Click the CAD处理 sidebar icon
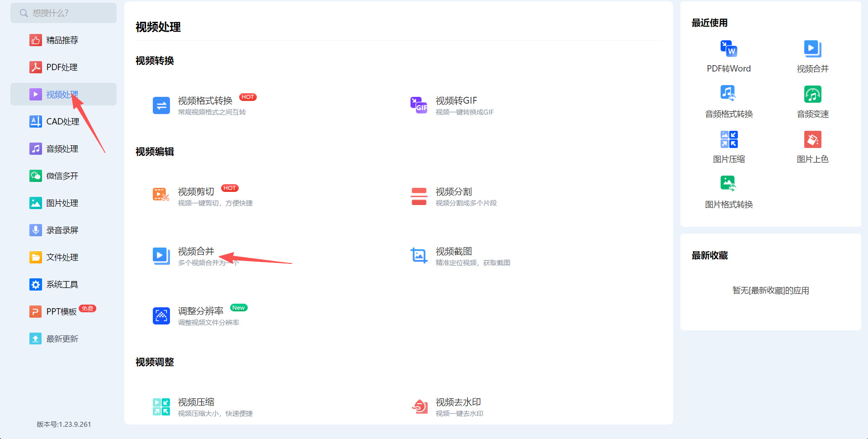This screenshot has width=868, height=439. 35,121
